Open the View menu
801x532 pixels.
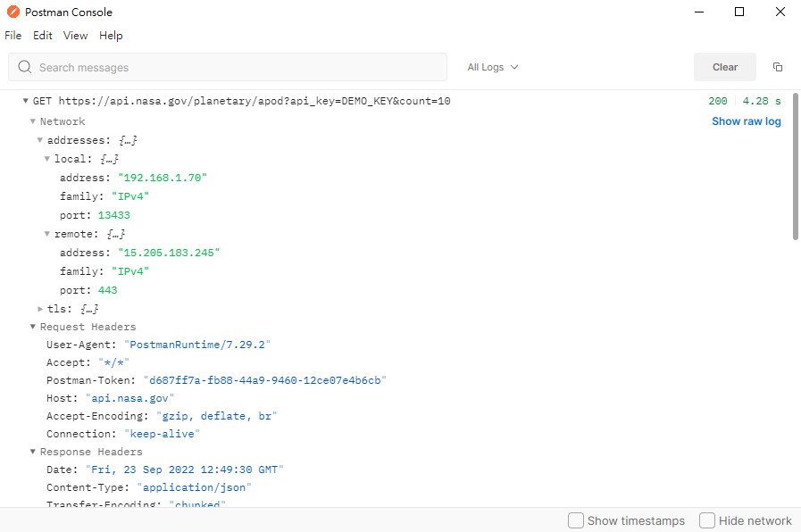click(x=75, y=35)
